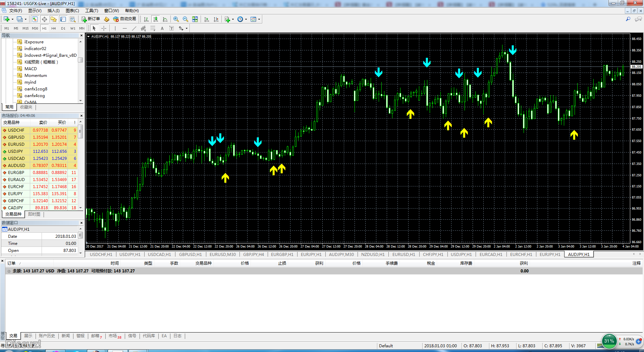
Task: Click the Chart Shift icon
Action: click(x=216, y=19)
